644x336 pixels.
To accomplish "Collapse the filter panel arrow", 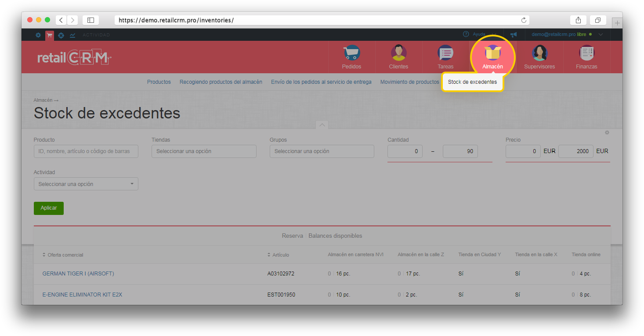I will point(322,125).
